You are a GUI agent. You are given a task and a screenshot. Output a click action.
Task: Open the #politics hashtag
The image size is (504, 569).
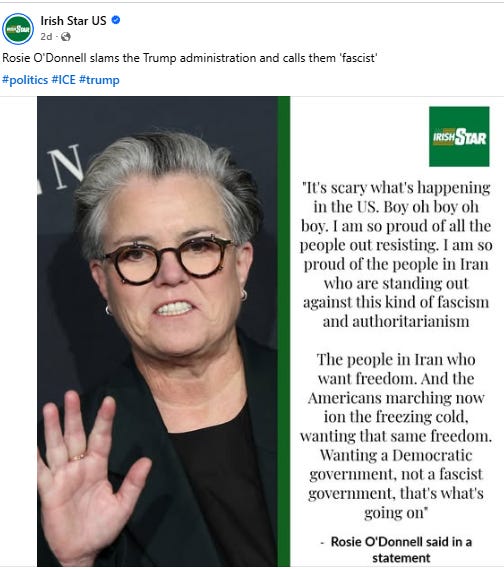(25, 79)
